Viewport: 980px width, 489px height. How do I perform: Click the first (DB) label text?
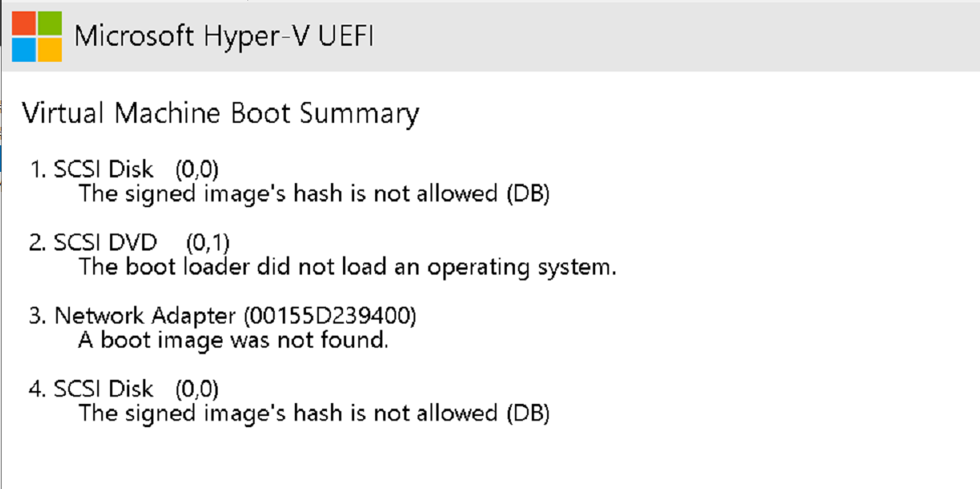pyautogui.click(x=528, y=194)
